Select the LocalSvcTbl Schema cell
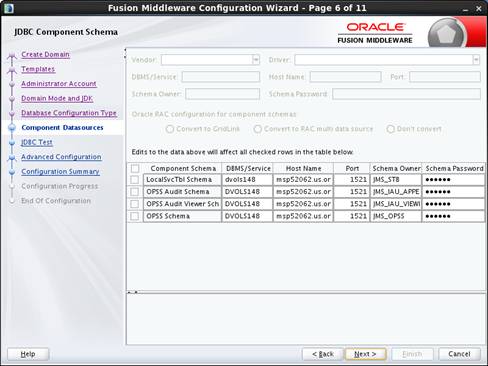This screenshot has height=366, width=488. point(182,180)
